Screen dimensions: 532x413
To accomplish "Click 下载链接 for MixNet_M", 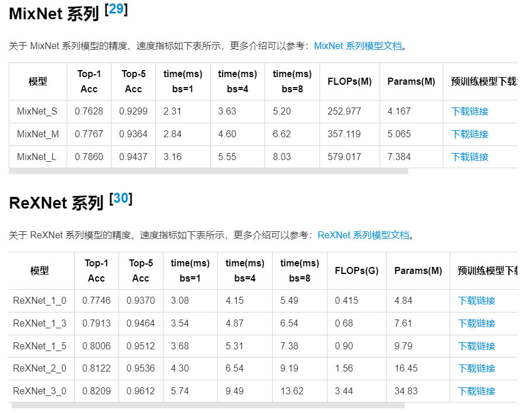I will point(470,134).
